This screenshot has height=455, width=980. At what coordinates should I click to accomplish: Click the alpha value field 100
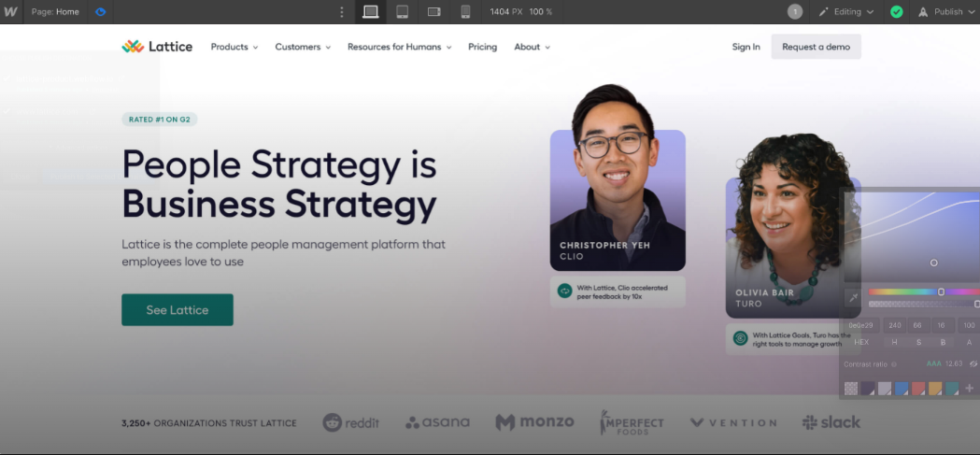(969, 326)
